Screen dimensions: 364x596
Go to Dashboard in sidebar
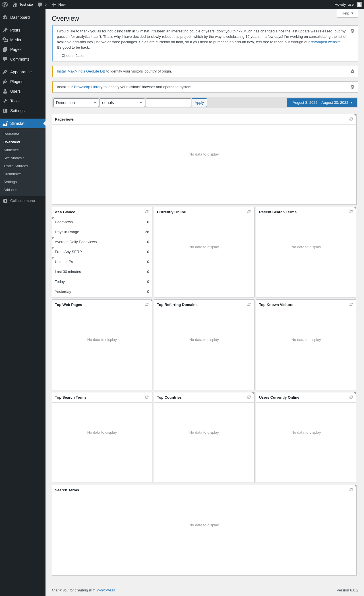coord(23,17)
